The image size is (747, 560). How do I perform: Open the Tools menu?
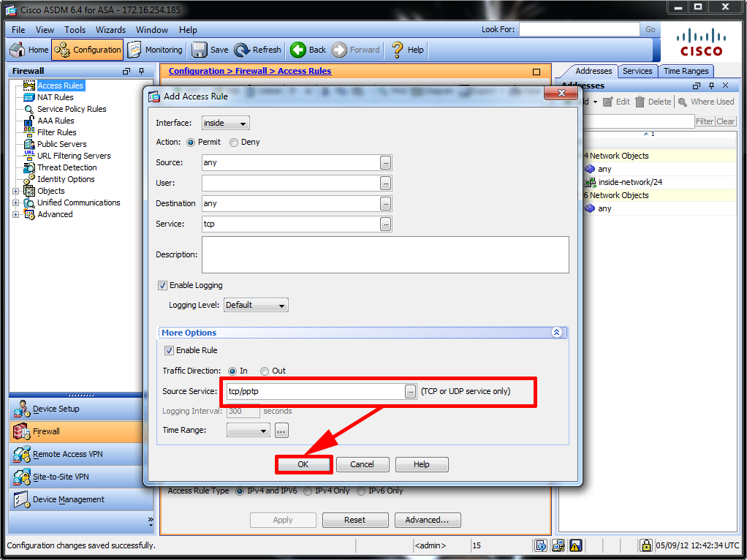tap(75, 29)
